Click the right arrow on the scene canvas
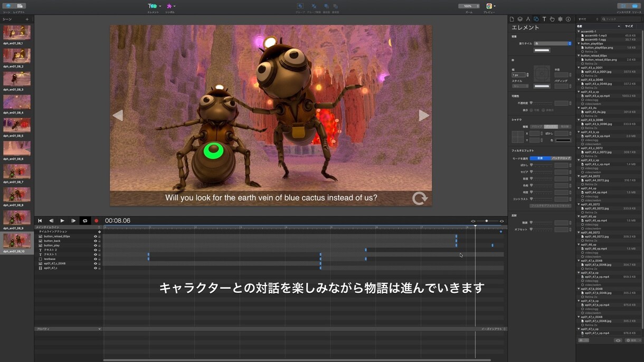This screenshot has height=362, width=644. click(424, 115)
